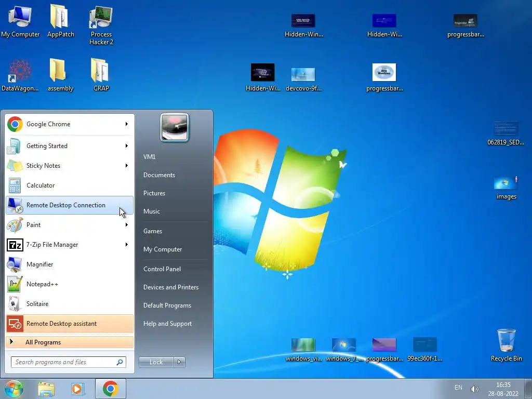The width and height of the screenshot is (532, 399).
Task: Switch to Chrome in taskbar
Action: click(111, 389)
